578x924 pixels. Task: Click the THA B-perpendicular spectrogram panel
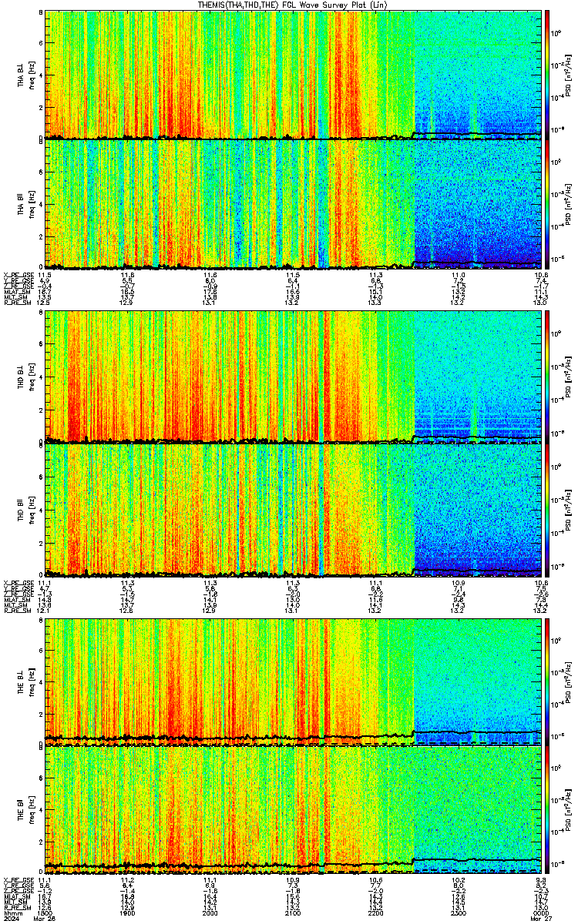(x=293, y=74)
